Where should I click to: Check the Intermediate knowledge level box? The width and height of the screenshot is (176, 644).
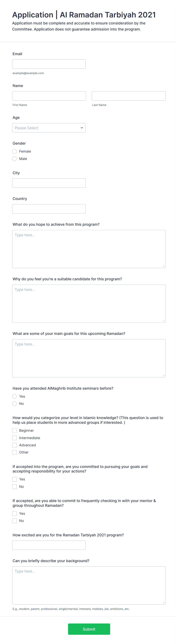pos(15,438)
